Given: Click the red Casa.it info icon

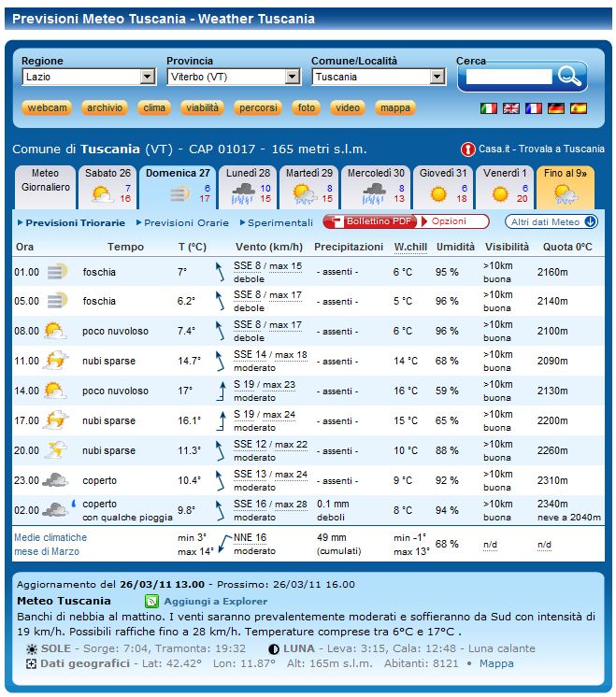Looking at the screenshot, I should 468,149.
